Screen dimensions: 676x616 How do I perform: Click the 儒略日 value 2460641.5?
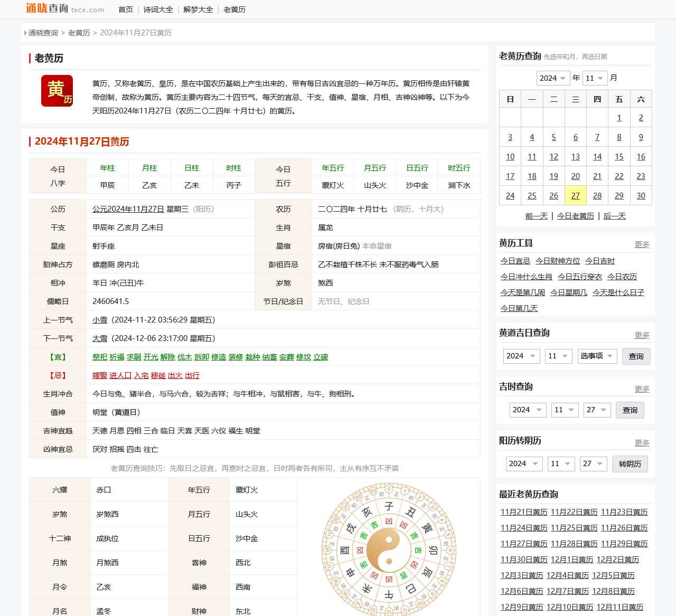click(111, 301)
